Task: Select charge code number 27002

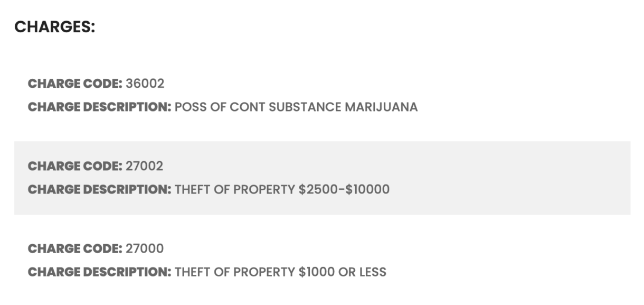Action: click(144, 166)
